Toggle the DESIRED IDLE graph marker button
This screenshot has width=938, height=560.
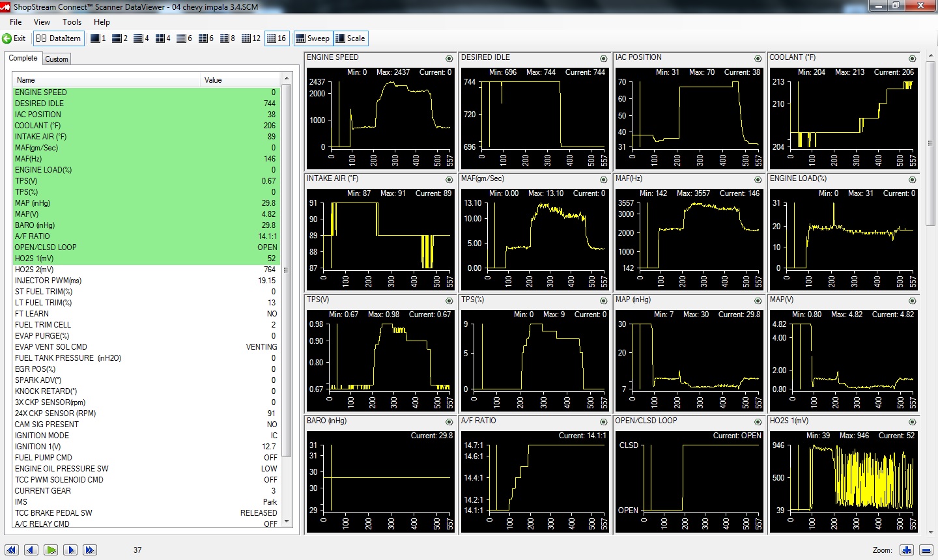tap(603, 59)
